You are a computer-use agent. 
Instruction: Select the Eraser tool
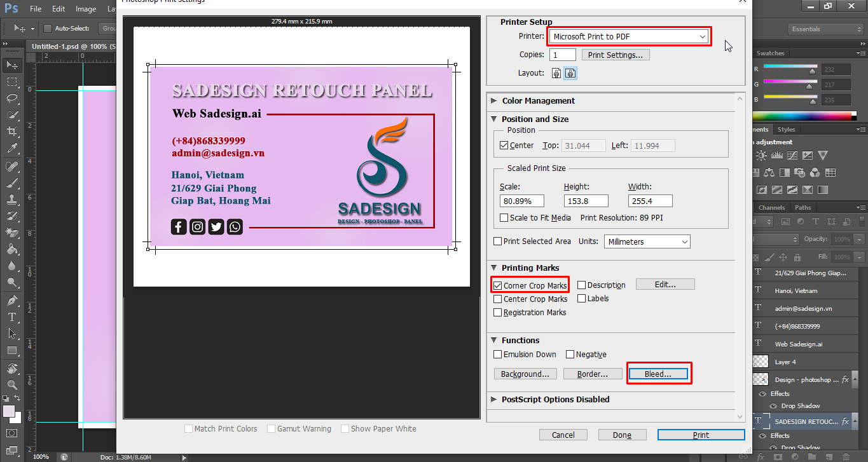(x=12, y=233)
